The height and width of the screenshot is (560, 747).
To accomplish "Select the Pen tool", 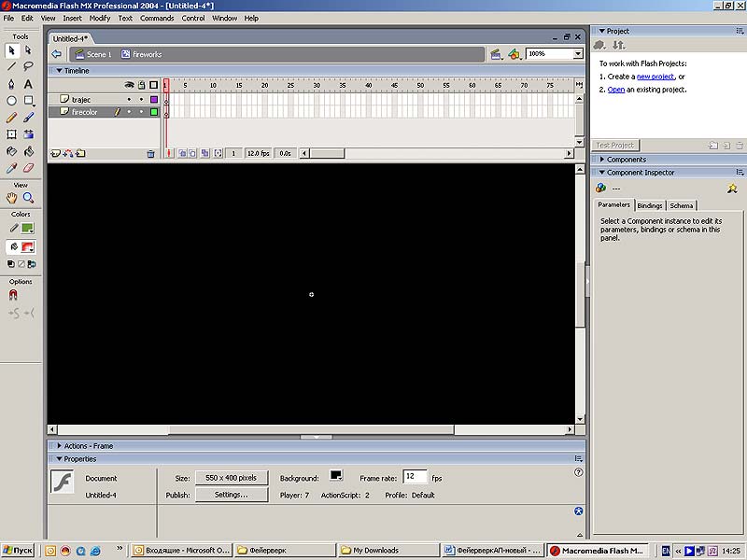I will [12, 84].
